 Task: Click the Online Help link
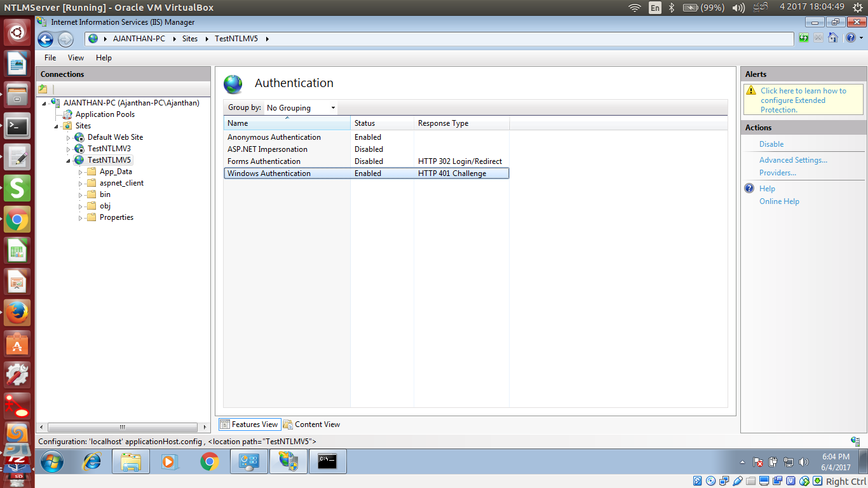coord(779,201)
